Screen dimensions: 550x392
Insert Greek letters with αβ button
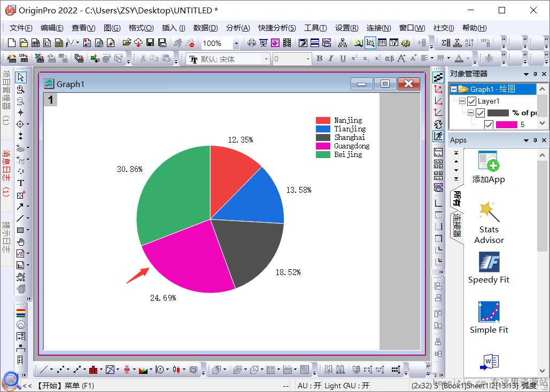[389, 59]
